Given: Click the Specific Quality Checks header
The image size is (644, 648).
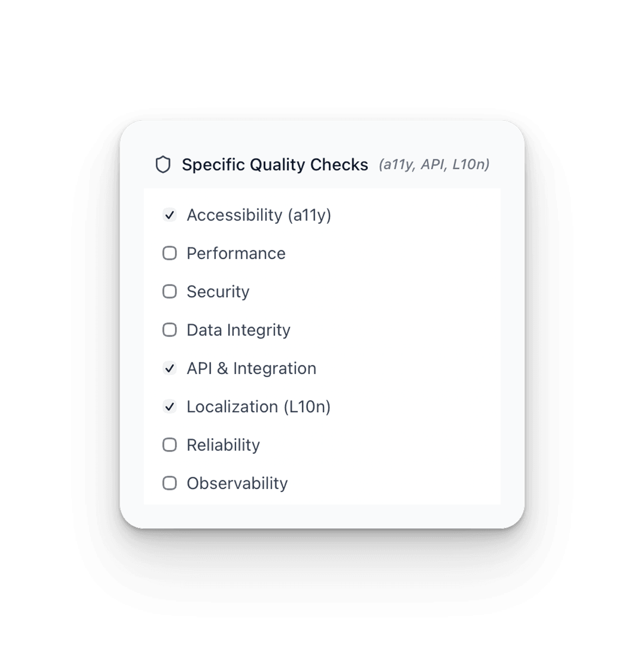Looking at the screenshot, I should point(275,164).
